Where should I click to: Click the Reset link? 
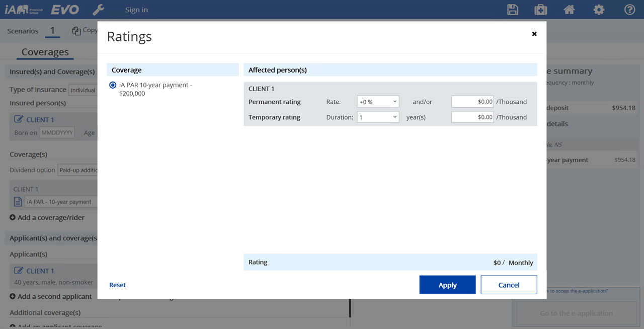[x=117, y=285]
